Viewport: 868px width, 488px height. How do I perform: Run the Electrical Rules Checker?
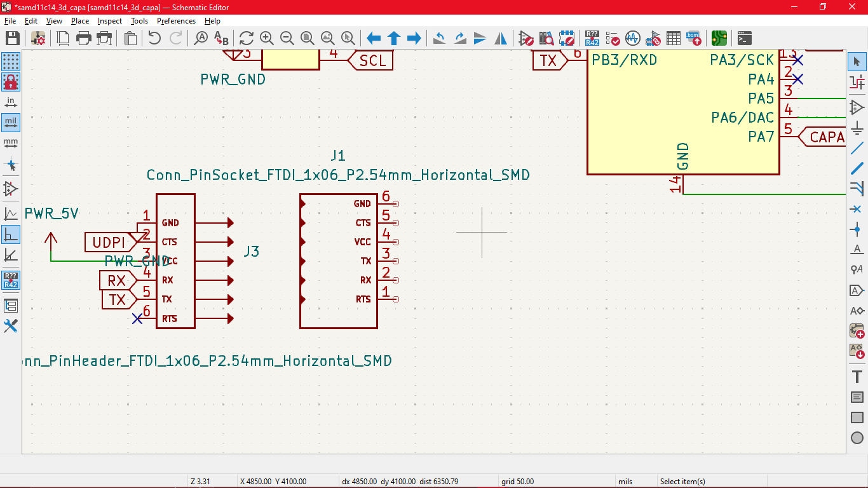pos(613,38)
